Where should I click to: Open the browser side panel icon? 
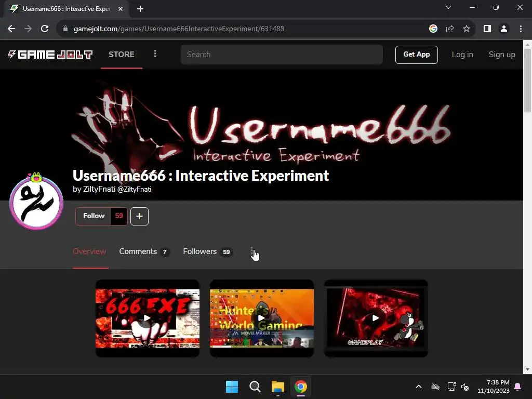pos(487,29)
